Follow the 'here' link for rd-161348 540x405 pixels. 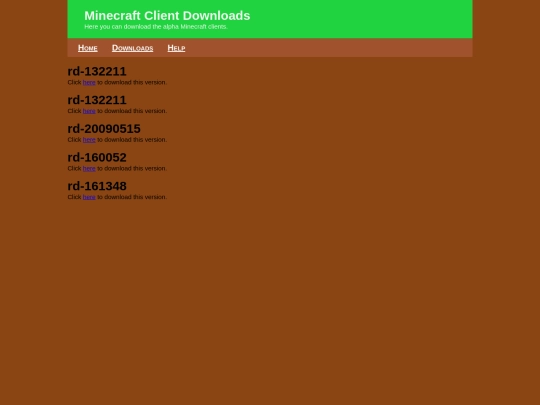[89, 197]
